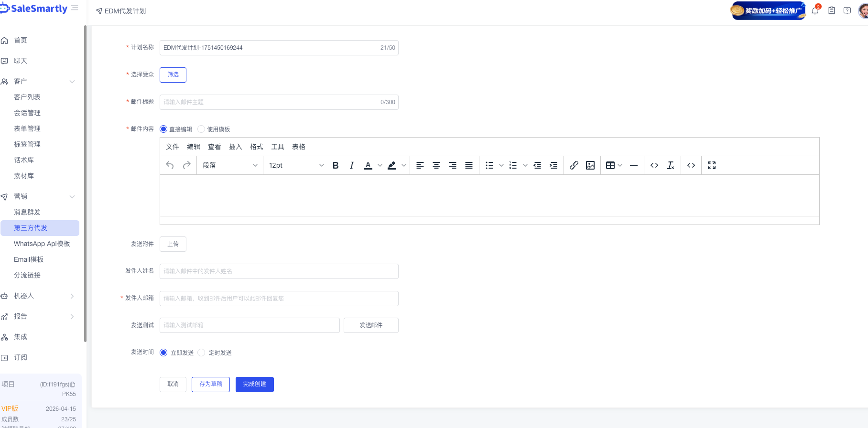Open the highlight color dropdown arrow
This screenshot has height=428, width=868.
[404, 165]
